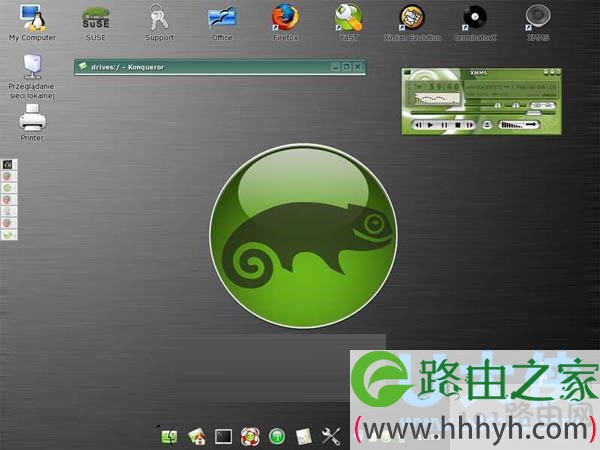
Task: Click the XMMS elapsed time display
Action: [x=443, y=87]
